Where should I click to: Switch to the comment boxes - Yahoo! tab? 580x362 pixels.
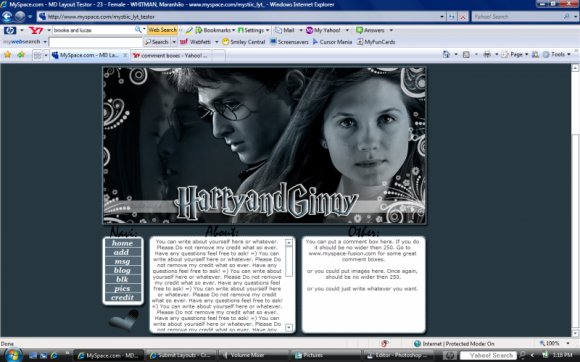[x=171, y=56]
